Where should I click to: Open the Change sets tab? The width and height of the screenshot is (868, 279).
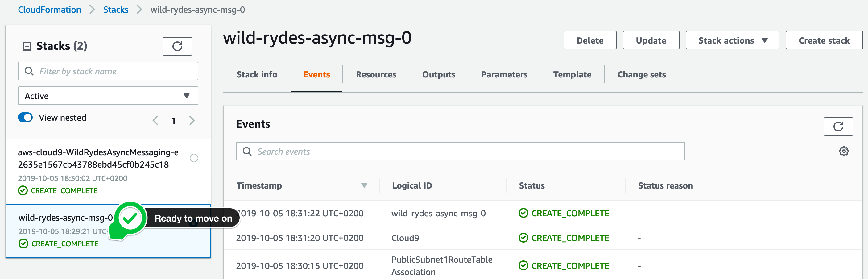coord(642,74)
